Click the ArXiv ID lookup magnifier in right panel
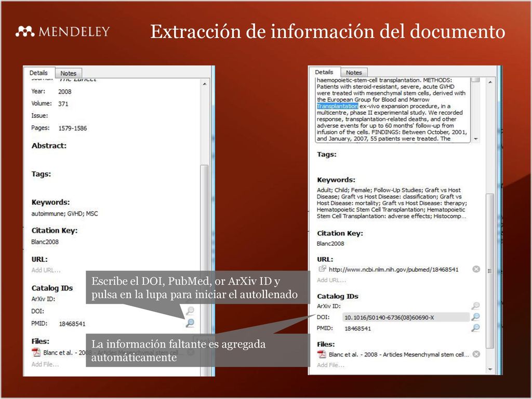 (476, 305)
